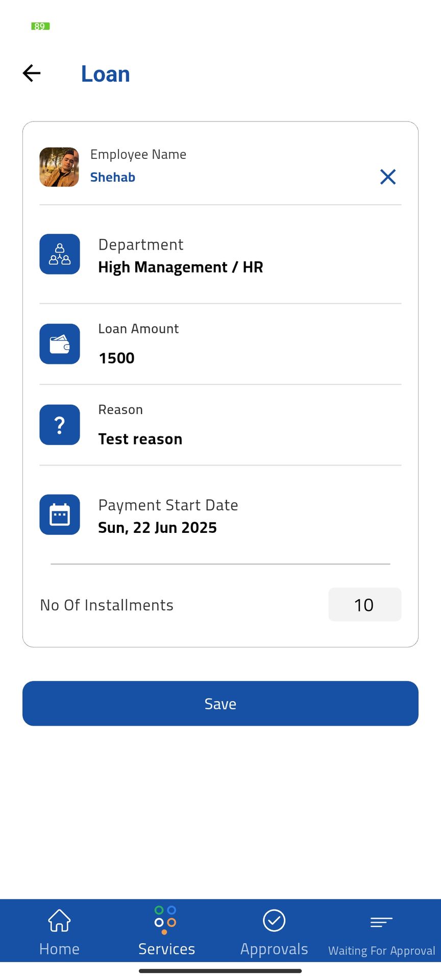Screen dimensions: 441x980
Task: Tap the Services colored dots icon
Action: [x=165, y=920]
